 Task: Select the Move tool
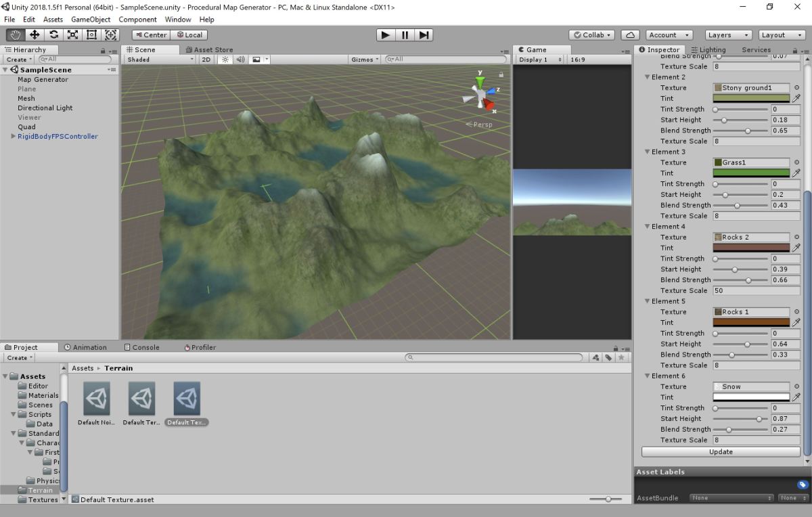pos(34,35)
